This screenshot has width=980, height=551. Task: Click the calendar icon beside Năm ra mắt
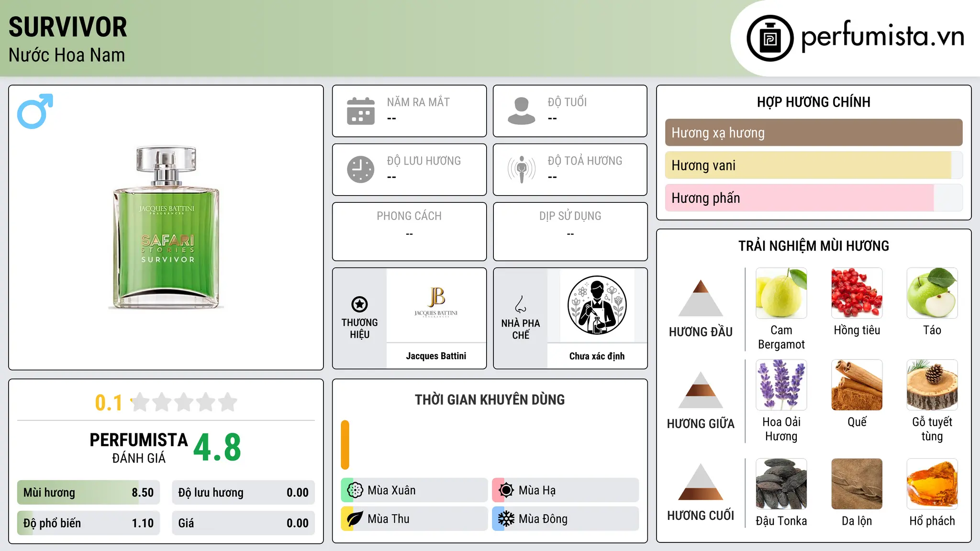(x=361, y=111)
